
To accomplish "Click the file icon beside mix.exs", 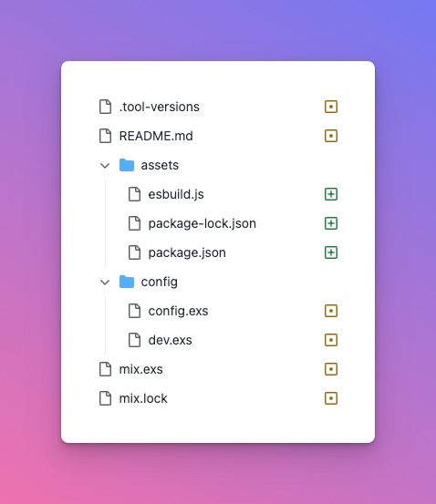I will point(105,369).
